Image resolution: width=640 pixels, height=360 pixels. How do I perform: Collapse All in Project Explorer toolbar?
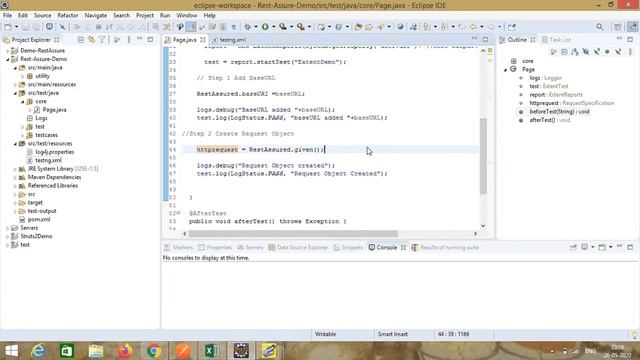(81, 40)
